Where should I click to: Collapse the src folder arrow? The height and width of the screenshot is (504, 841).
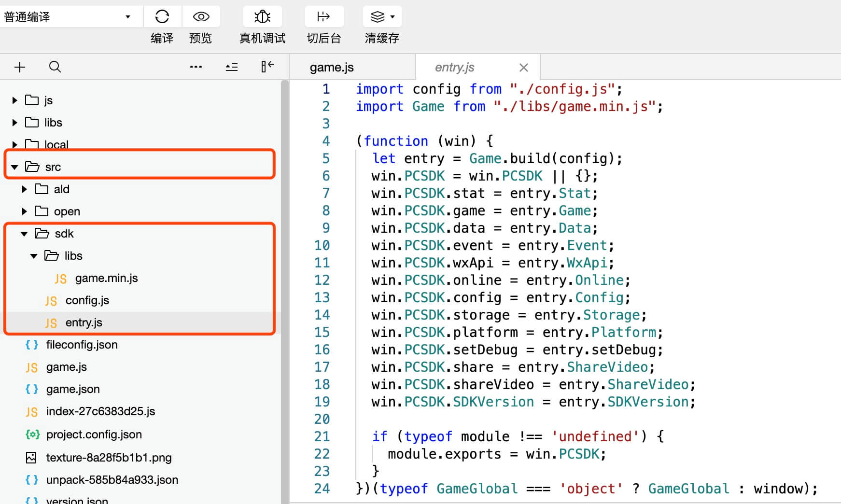click(x=14, y=167)
